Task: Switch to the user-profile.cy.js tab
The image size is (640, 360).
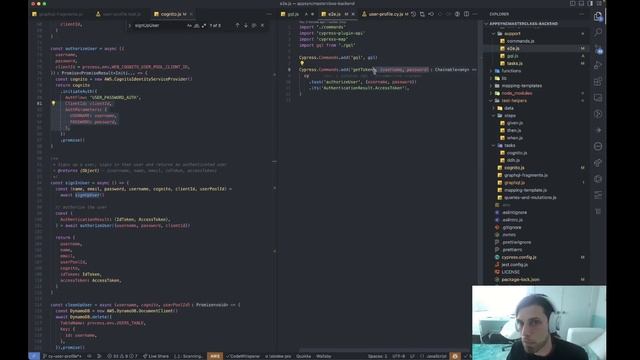Action: tap(385, 14)
